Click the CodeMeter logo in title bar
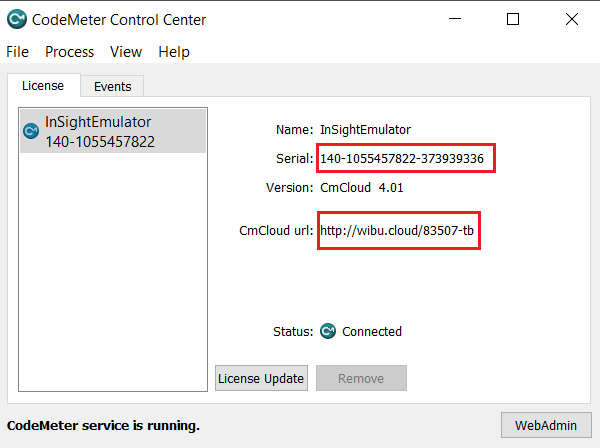 16,18
